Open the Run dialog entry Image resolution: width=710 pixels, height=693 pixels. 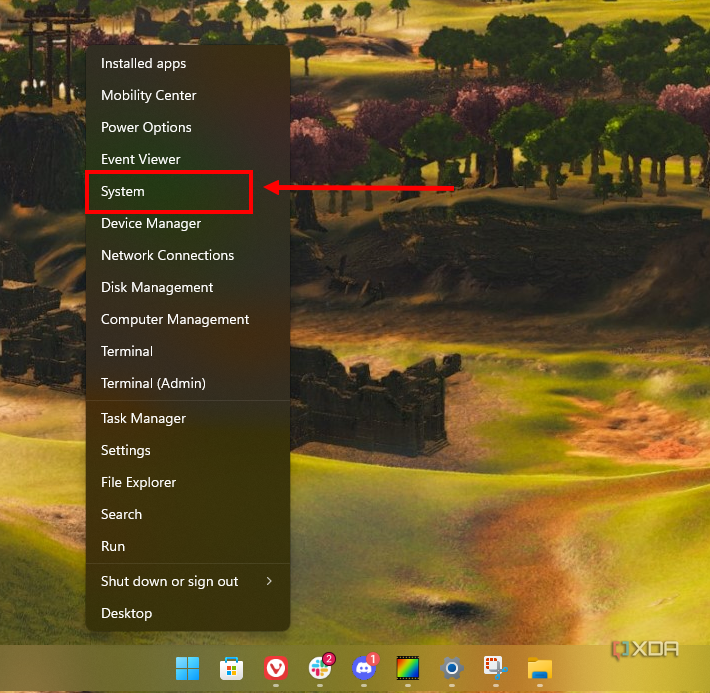[x=188, y=546]
